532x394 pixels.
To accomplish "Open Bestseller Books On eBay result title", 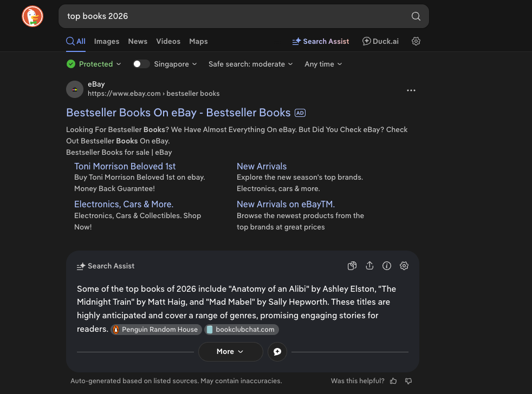I will click(178, 113).
